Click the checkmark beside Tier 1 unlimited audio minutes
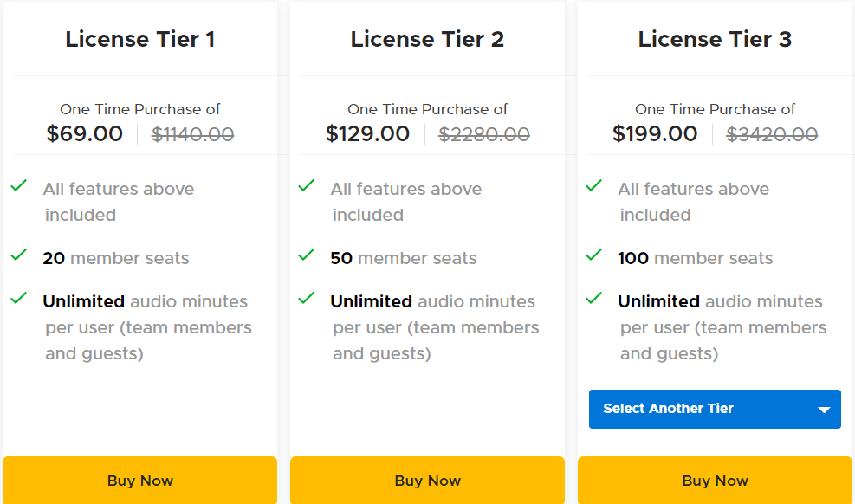This screenshot has height=504, width=855. pos(19,297)
